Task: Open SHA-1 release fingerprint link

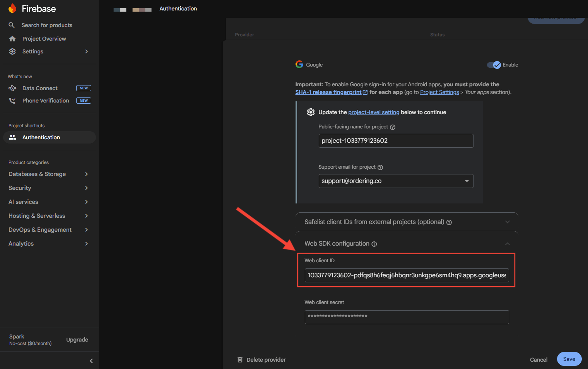Action: click(x=328, y=92)
